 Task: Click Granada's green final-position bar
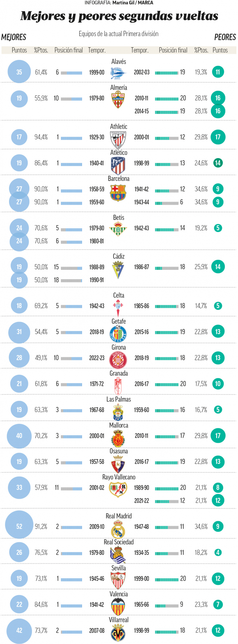[167, 384]
